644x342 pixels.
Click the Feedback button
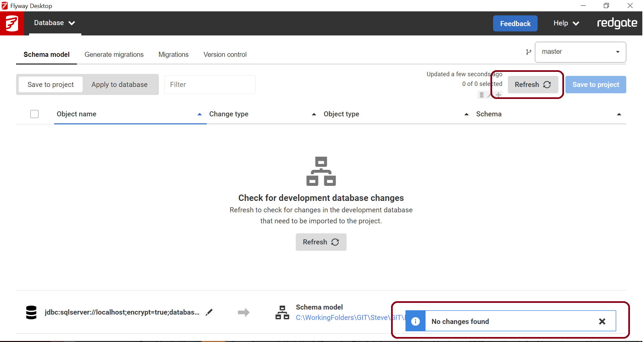[x=515, y=23]
